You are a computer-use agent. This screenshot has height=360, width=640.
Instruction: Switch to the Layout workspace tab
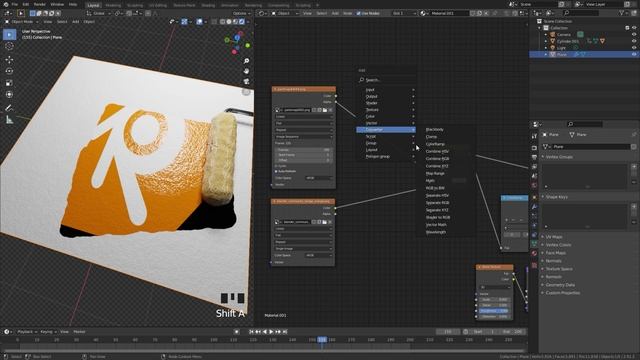(93, 5)
